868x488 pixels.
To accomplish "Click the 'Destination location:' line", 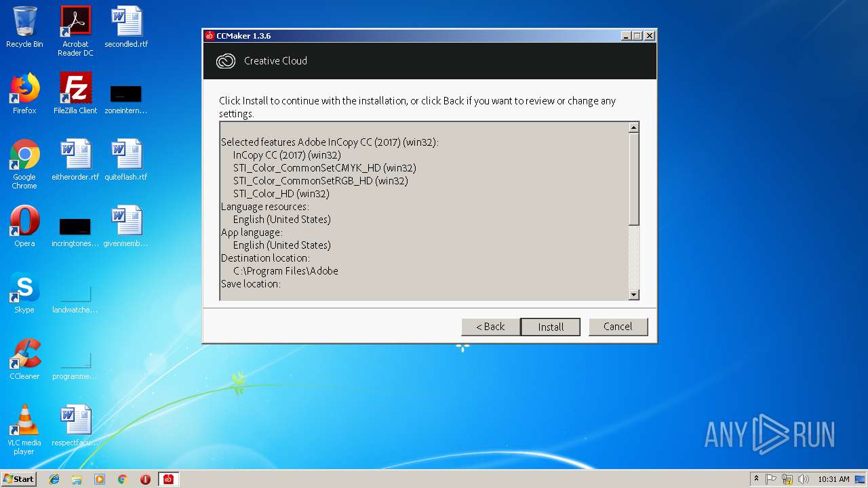I will coord(265,258).
